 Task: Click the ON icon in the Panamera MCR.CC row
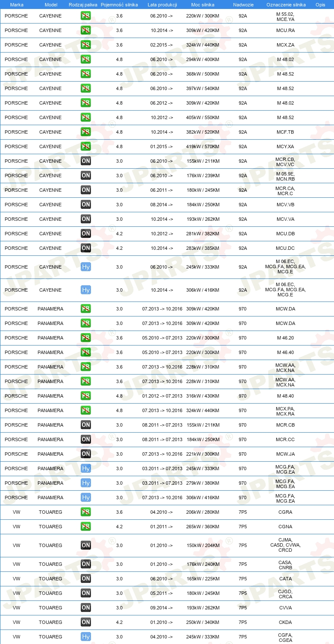[x=86, y=439]
